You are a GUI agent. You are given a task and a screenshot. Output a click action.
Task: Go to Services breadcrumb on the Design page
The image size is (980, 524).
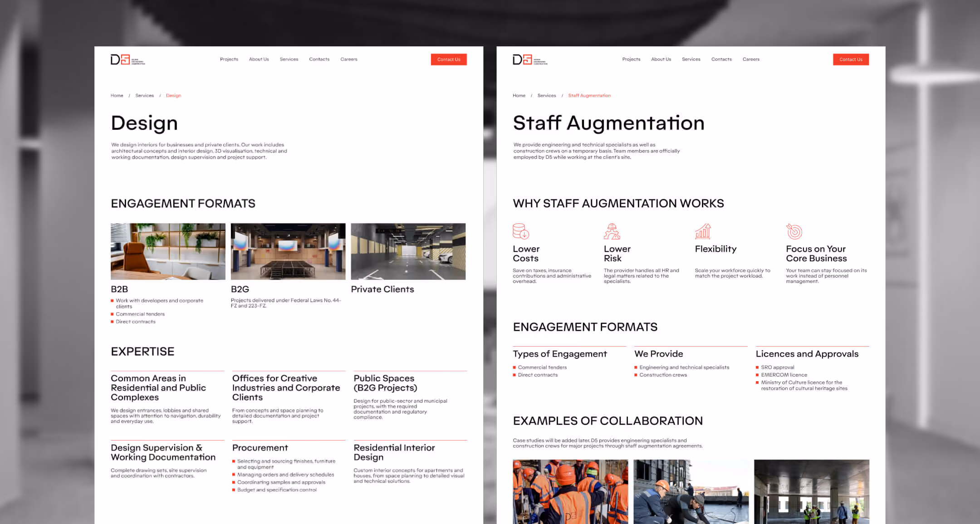(x=145, y=96)
